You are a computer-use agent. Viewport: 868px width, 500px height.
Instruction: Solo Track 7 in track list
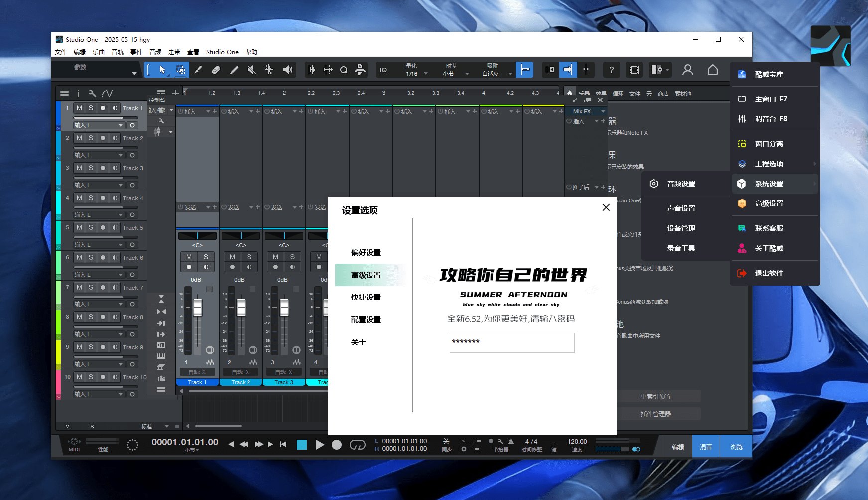(x=91, y=287)
